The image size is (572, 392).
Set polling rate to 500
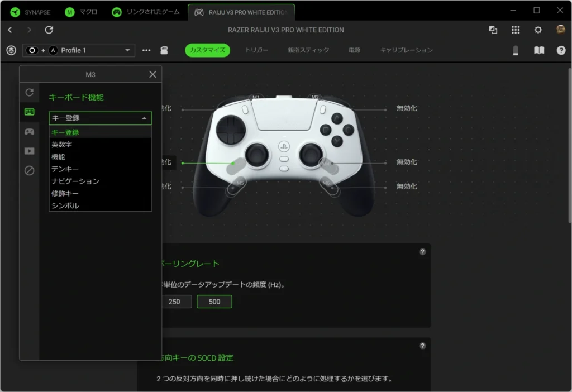214,302
